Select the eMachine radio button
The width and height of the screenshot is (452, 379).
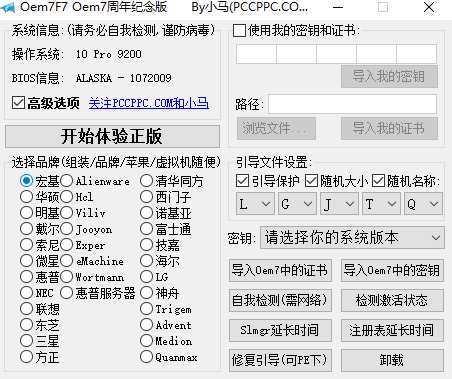[66, 261]
